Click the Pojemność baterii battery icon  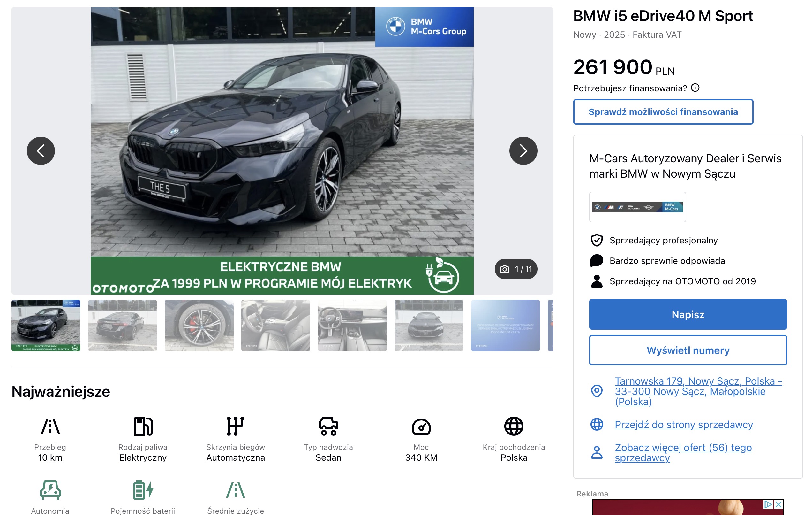[x=143, y=490]
